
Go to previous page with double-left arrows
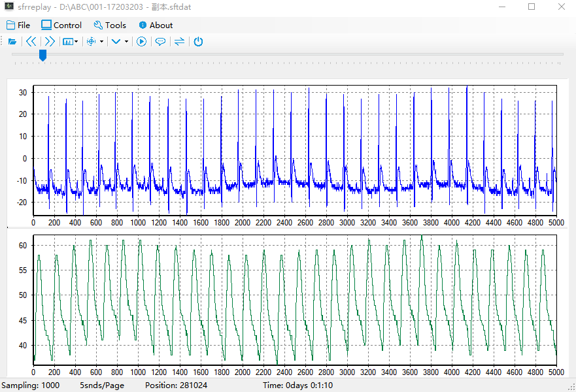click(31, 42)
